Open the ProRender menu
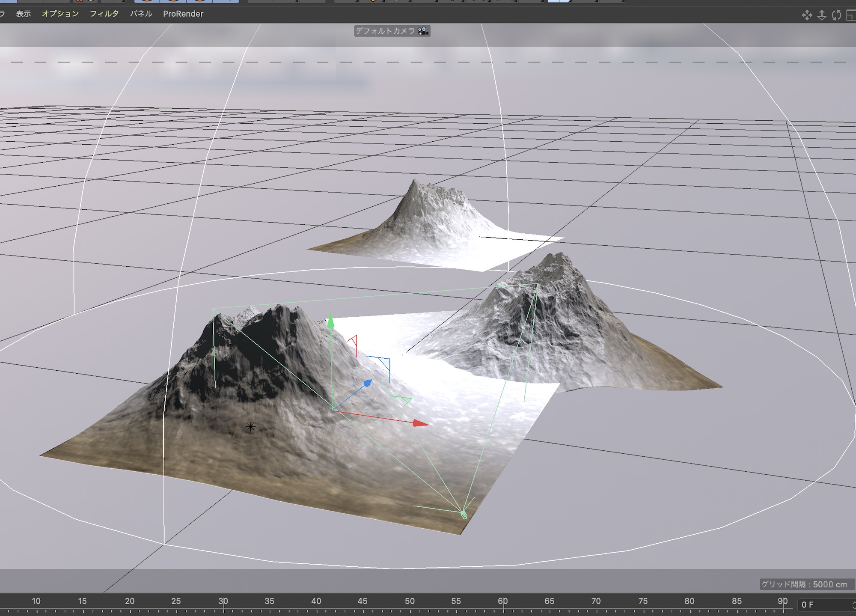The height and width of the screenshot is (616, 856). tap(183, 14)
